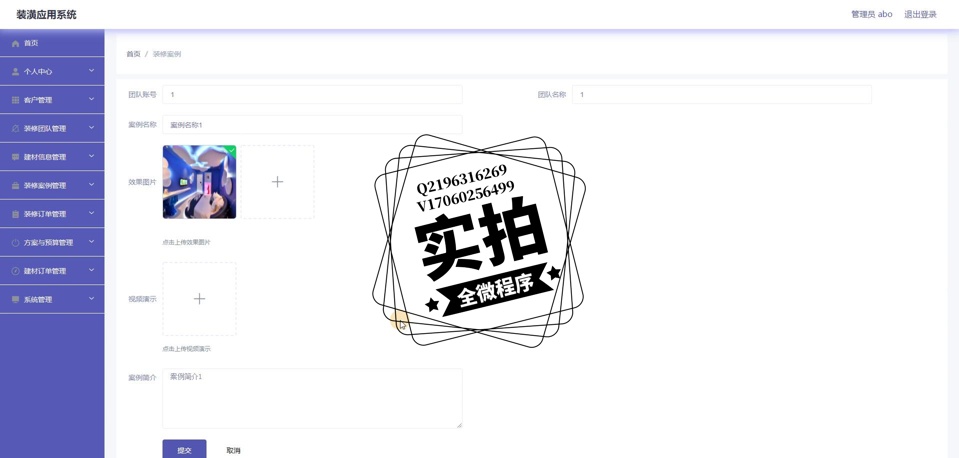Click the plus icon to add effect image

pyautogui.click(x=278, y=182)
